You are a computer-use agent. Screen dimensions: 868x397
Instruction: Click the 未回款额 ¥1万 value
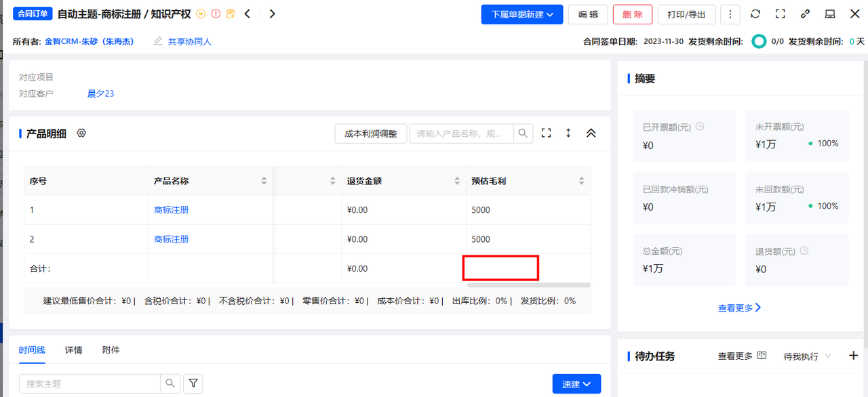(766, 207)
